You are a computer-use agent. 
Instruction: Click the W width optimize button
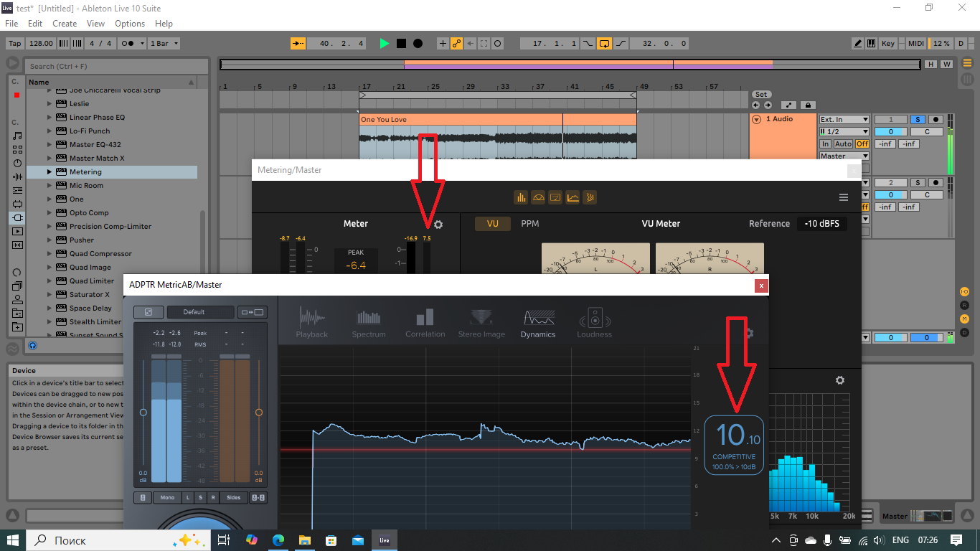(946, 65)
